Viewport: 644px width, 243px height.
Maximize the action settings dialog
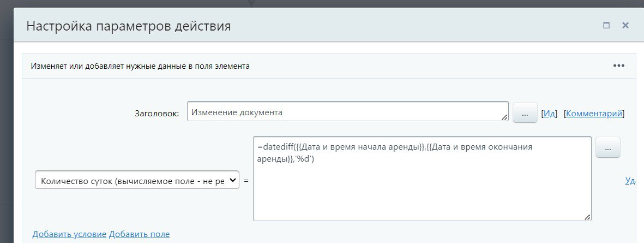pos(606,25)
